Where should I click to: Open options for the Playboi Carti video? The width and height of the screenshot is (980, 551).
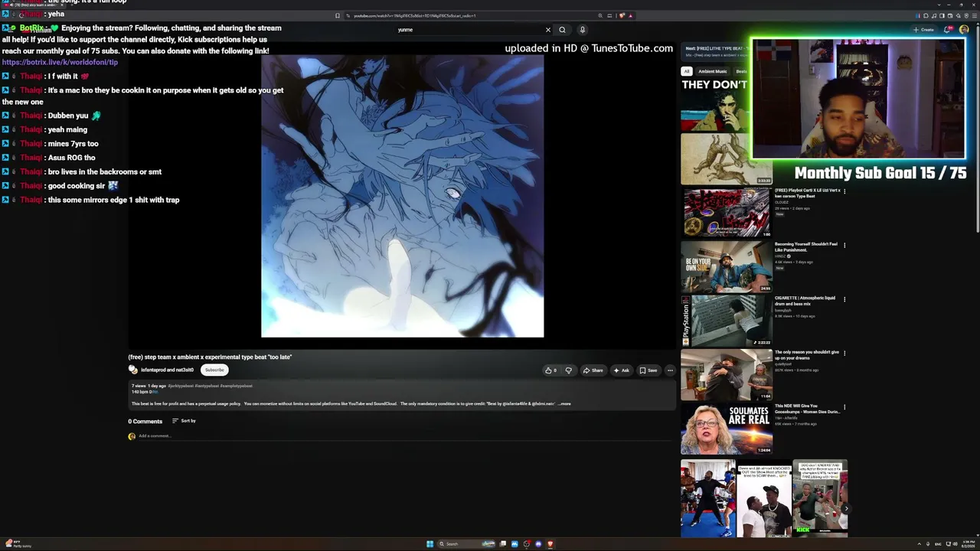click(x=844, y=191)
